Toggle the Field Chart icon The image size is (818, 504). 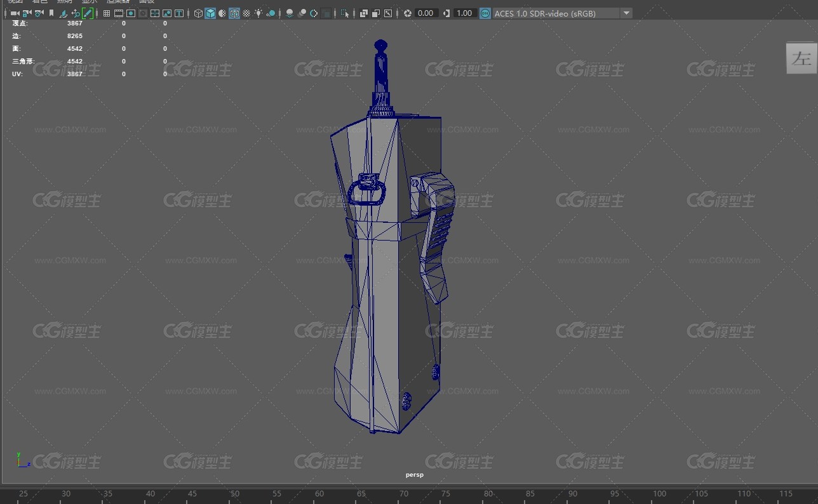point(155,13)
